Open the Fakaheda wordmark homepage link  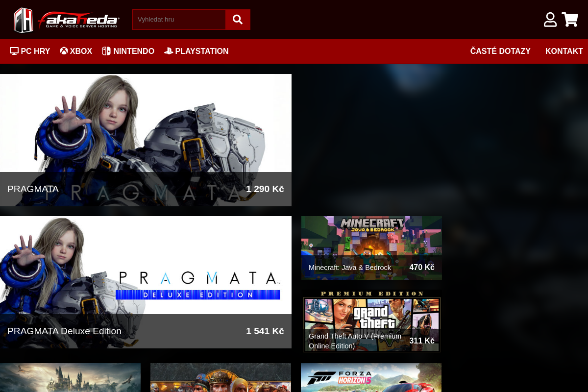tap(78, 20)
